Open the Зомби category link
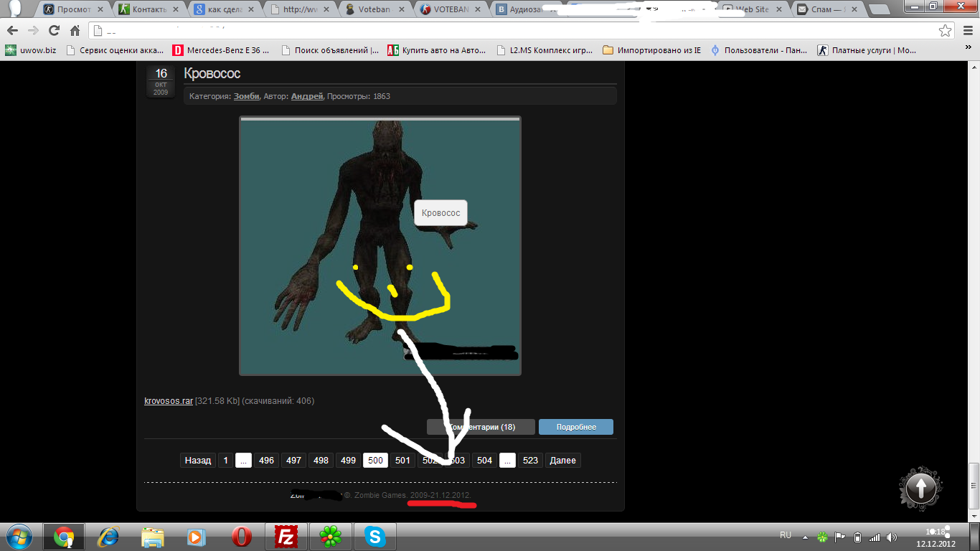 tap(247, 96)
